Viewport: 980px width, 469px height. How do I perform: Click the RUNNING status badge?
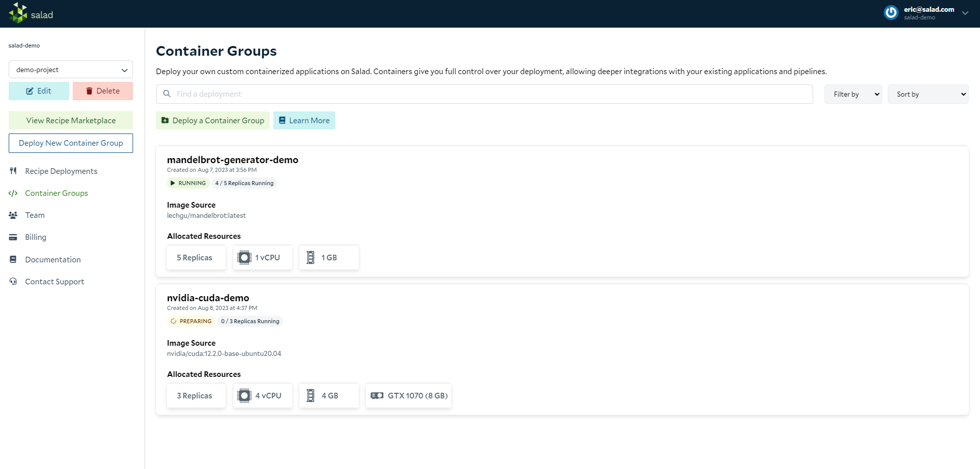click(x=188, y=183)
